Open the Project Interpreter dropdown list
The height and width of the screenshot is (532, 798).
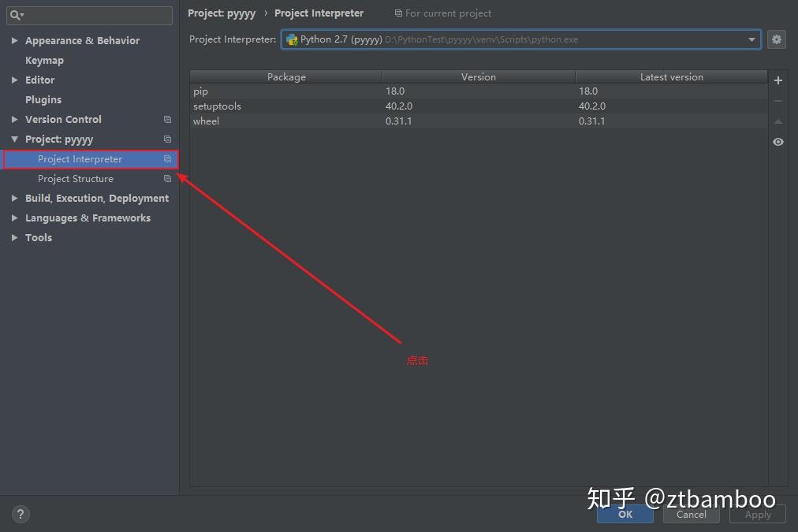(751, 39)
